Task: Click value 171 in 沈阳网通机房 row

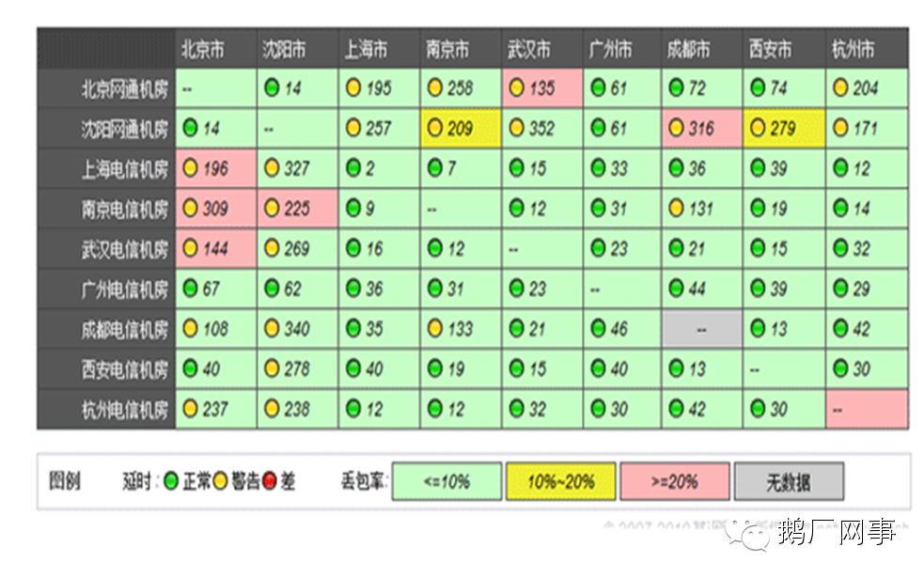Action: tap(865, 129)
